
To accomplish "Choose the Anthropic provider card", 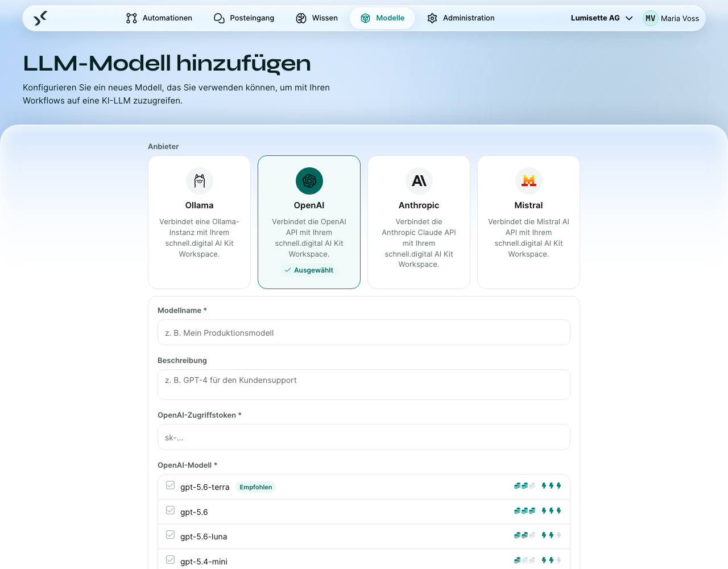I will pyautogui.click(x=419, y=222).
